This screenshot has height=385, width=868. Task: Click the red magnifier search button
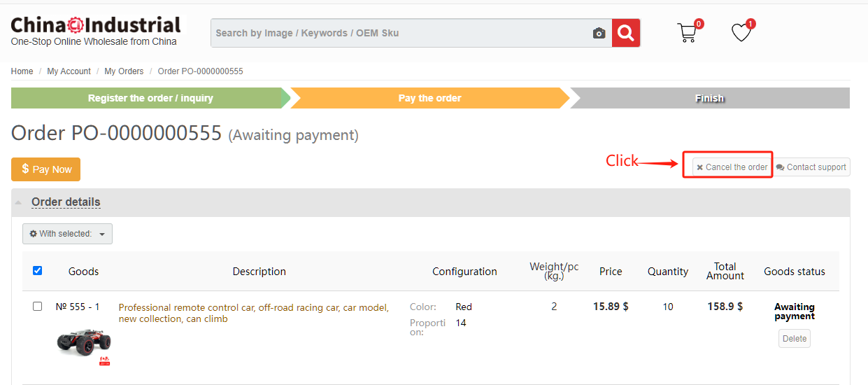pos(626,33)
